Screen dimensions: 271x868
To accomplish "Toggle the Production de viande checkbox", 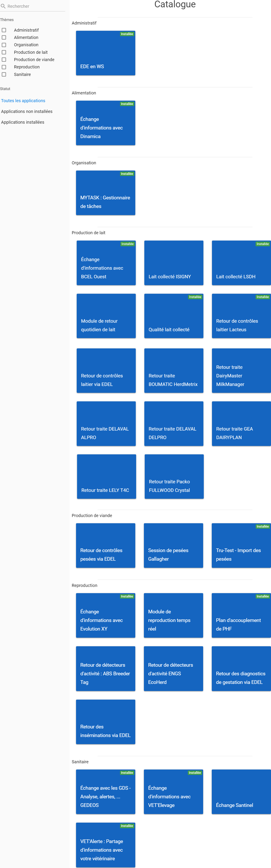I will tap(4, 60).
